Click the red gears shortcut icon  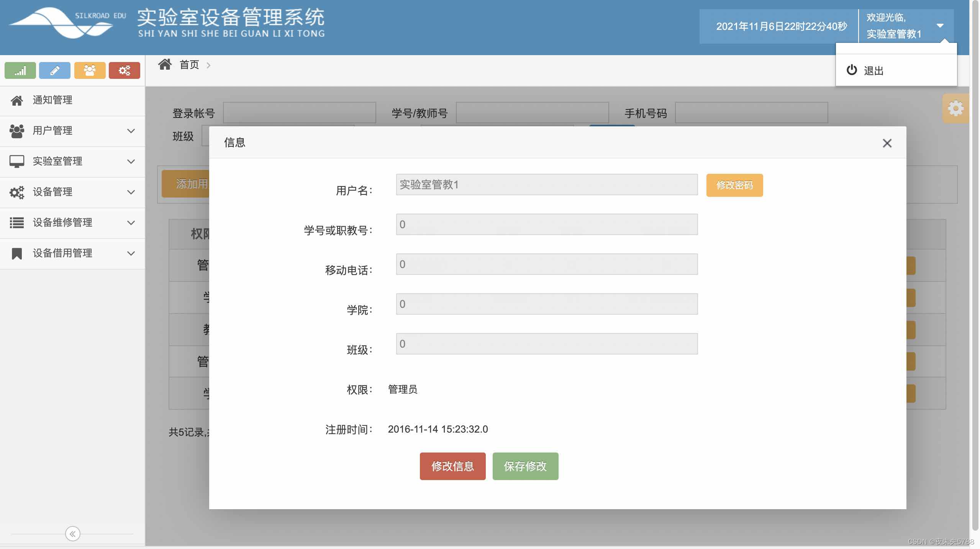pyautogui.click(x=124, y=70)
